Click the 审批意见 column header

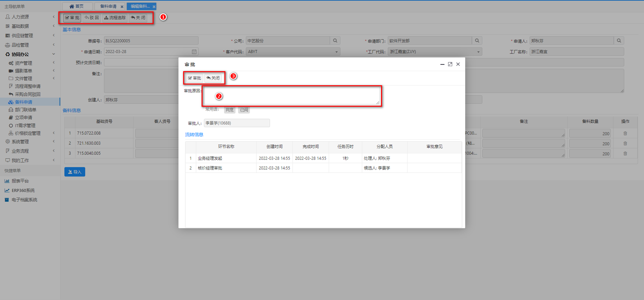[x=434, y=147]
